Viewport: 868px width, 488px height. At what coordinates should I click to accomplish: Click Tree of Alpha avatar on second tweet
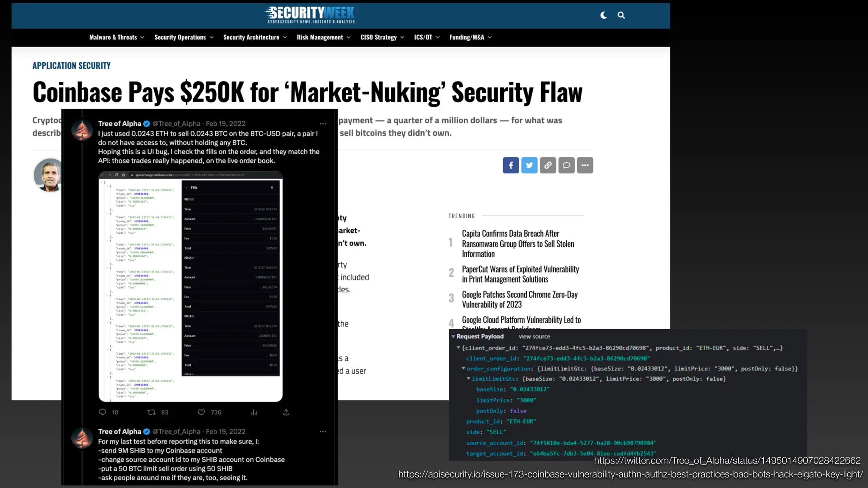[x=82, y=438]
